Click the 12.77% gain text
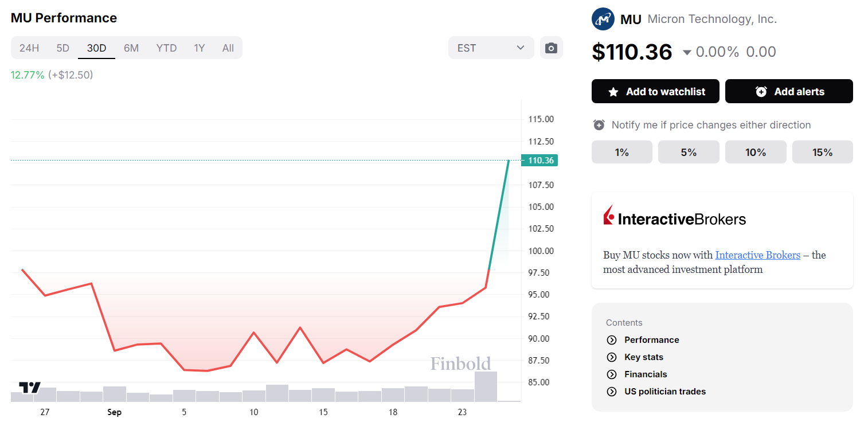The width and height of the screenshot is (868, 426). coord(28,75)
